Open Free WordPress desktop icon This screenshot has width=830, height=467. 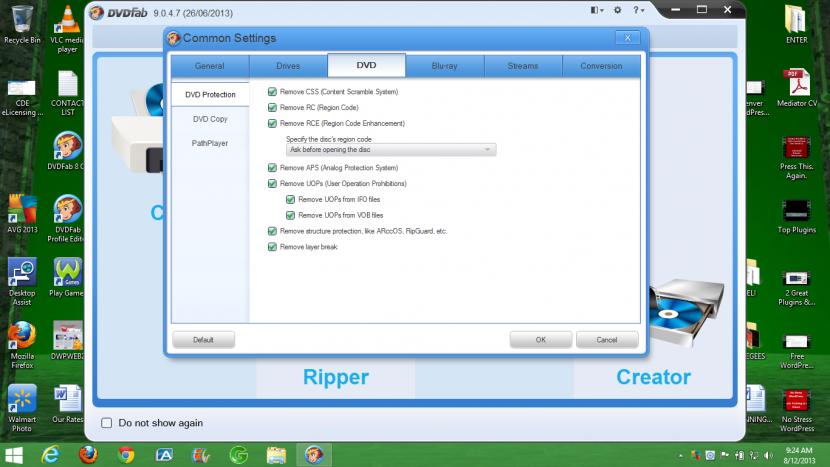(796, 352)
